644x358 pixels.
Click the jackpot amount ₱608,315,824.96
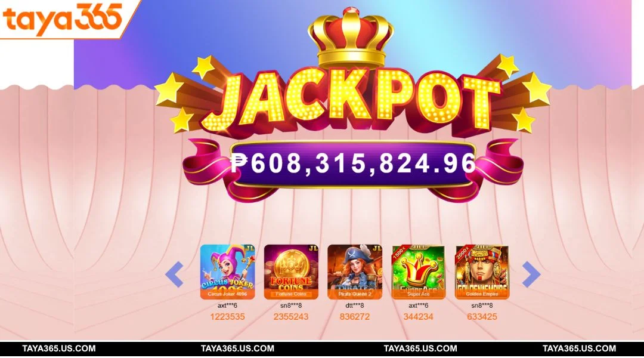click(x=353, y=163)
